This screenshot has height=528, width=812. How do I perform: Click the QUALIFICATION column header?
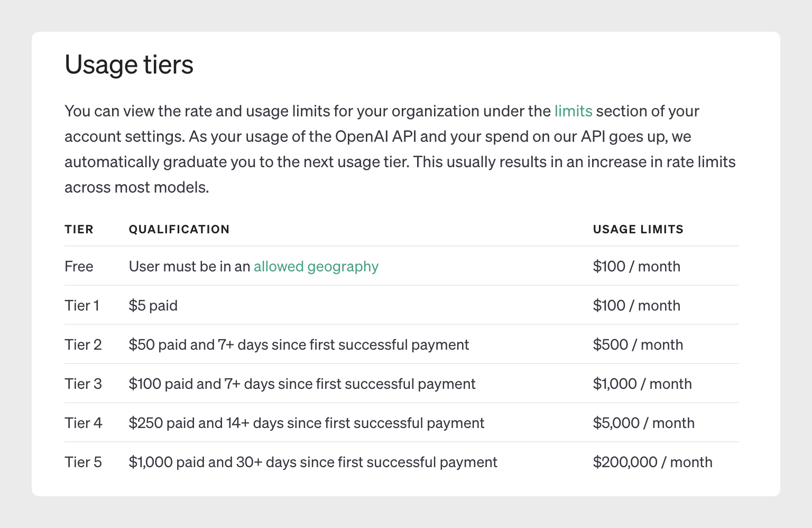[179, 229]
